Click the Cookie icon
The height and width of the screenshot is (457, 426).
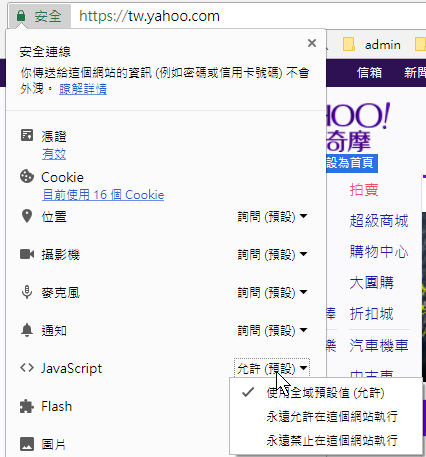pyautogui.click(x=27, y=176)
